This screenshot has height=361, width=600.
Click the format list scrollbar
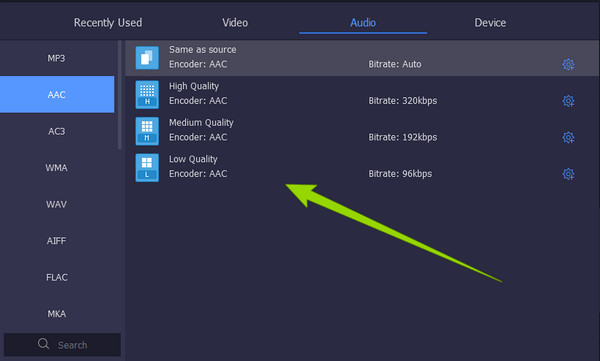pyautogui.click(x=119, y=95)
